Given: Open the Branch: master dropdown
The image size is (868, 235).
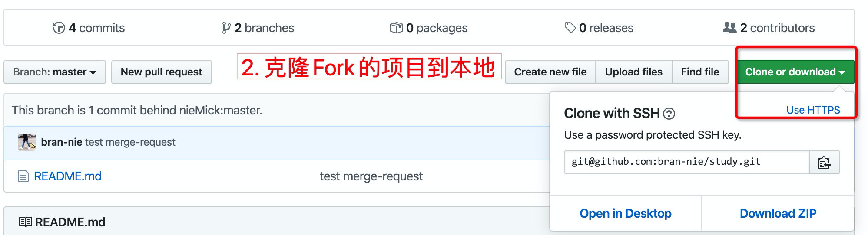Looking at the screenshot, I should pyautogui.click(x=55, y=72).
